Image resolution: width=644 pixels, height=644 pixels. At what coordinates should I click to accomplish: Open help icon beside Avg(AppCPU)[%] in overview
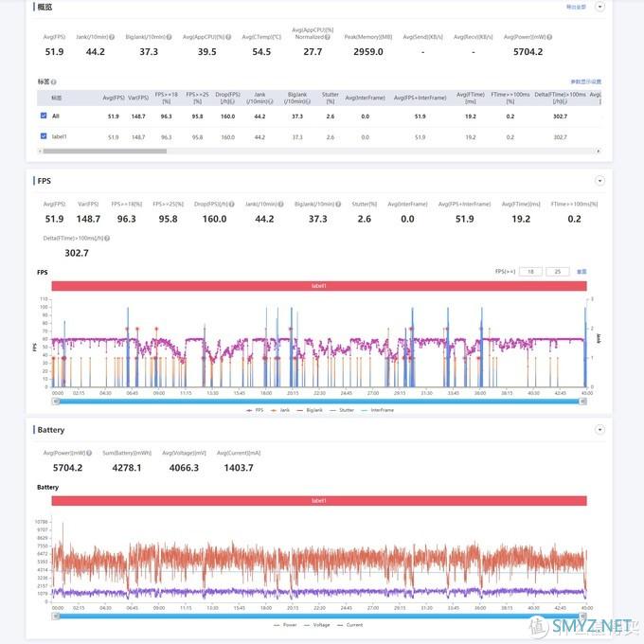coord(228,37)
